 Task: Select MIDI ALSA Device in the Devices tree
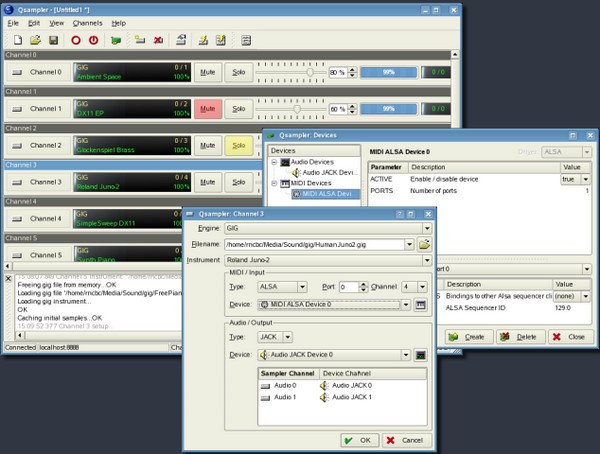326,194
